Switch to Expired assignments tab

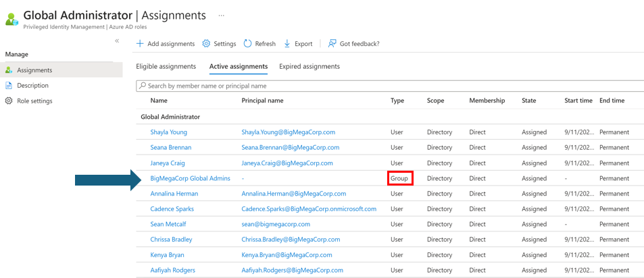(309, 67)
